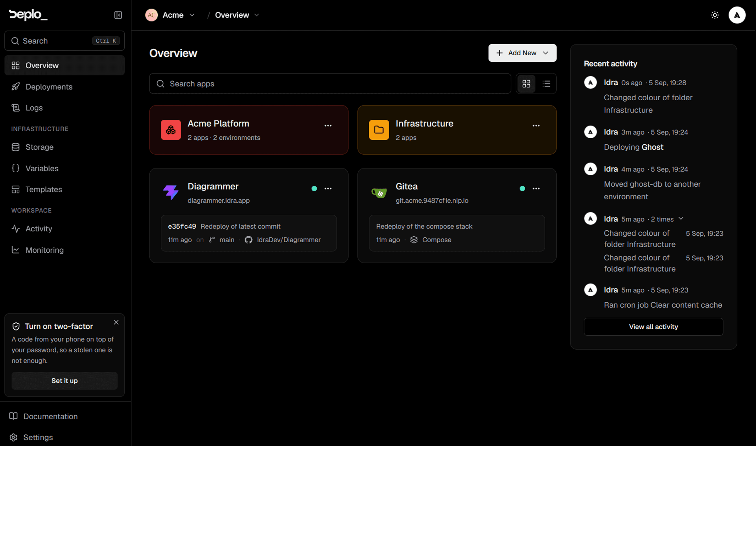
Task: Click 'Ran cron job Clear content cache' entry
Action: (663, 305)
